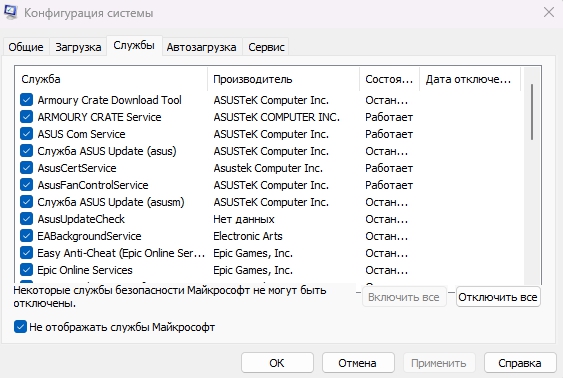Click the OK button
563x378 pixels.
pos(277,363)
